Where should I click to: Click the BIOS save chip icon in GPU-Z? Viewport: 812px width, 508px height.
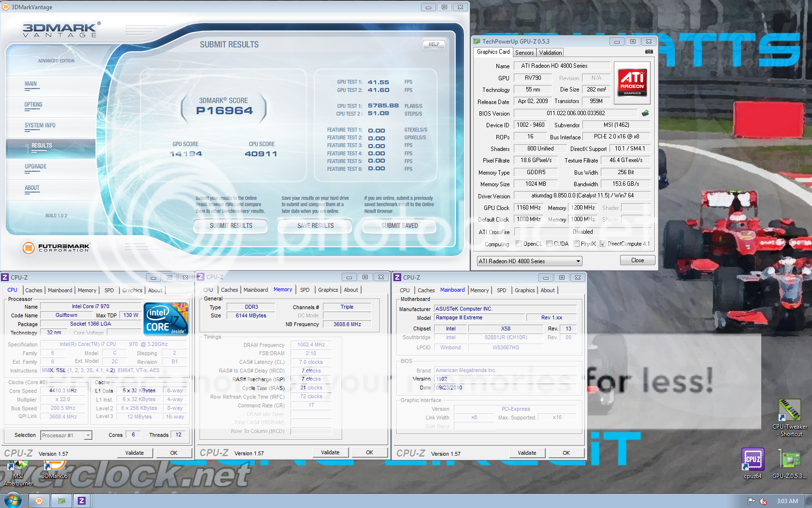coord(645,113)
